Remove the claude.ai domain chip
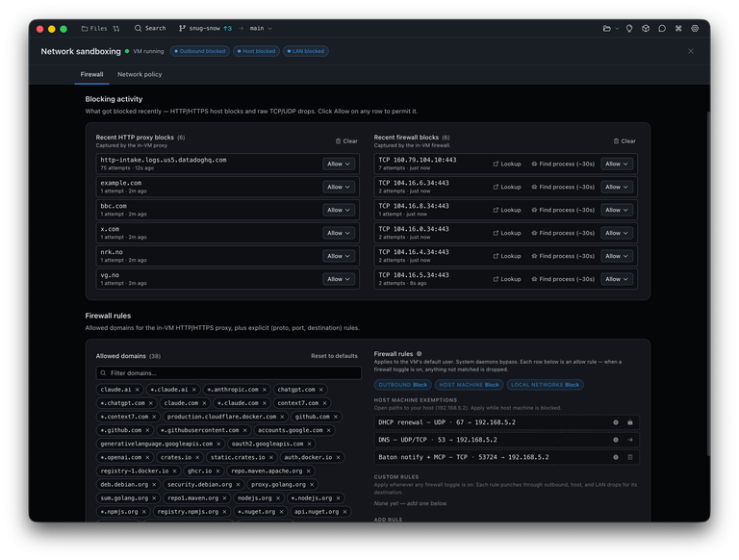 [138, 390]
